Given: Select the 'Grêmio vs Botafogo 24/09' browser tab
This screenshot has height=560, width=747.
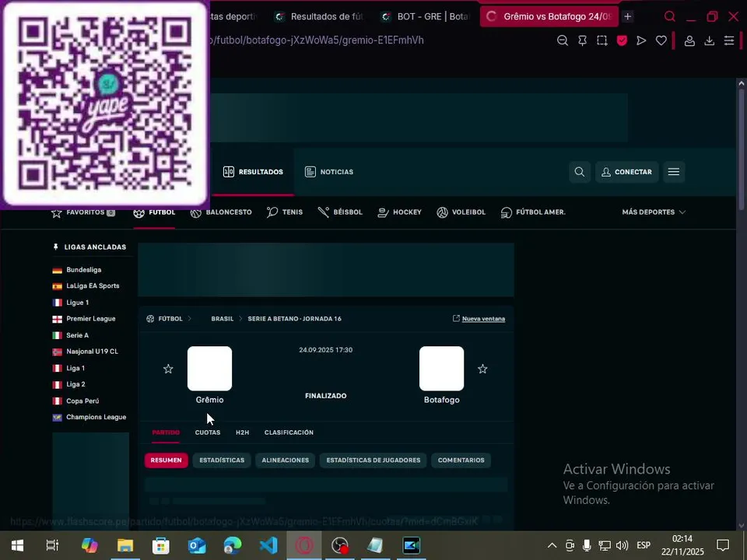Looking at the screenshot, I should pyautogui.click(x=549, y=16).
